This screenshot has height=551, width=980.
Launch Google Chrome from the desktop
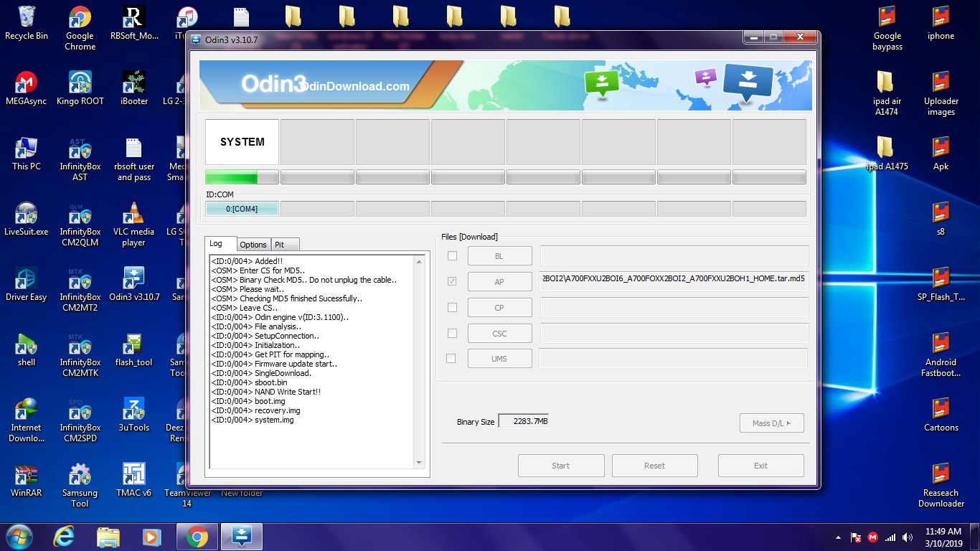80,29
